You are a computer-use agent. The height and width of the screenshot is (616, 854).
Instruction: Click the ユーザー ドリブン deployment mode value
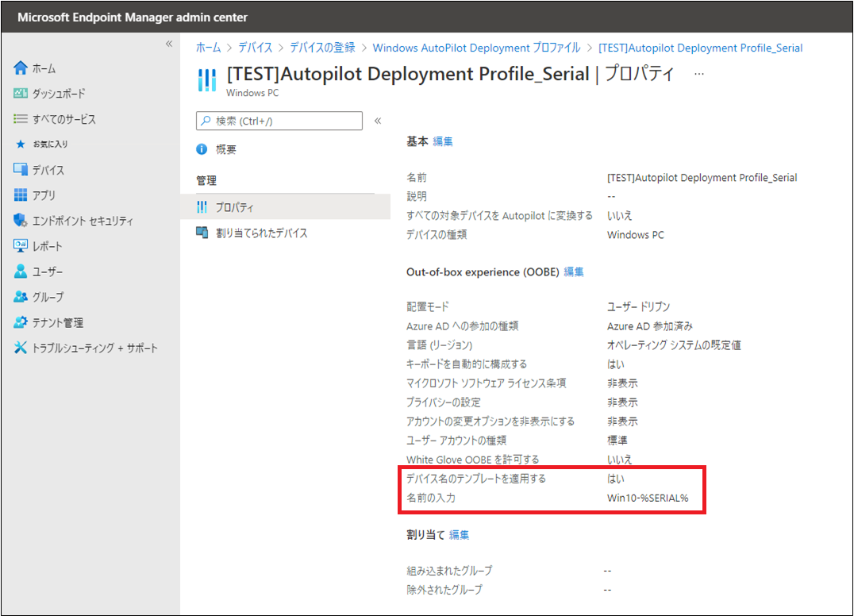point(638,306)
